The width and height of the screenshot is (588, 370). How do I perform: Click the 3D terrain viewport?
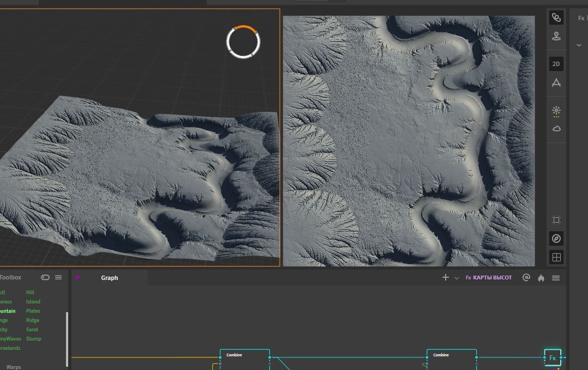click(140, 138)
